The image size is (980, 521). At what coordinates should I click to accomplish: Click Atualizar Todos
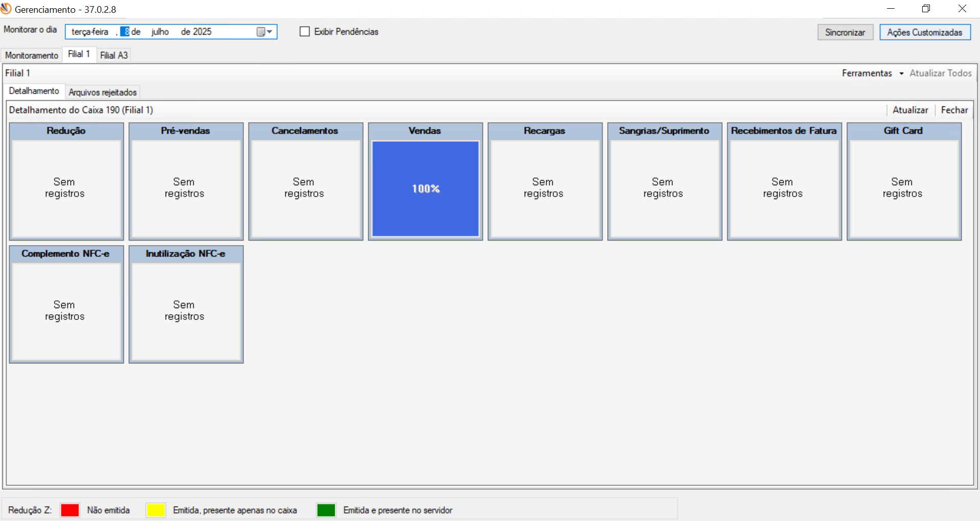[x=941, y=73]
